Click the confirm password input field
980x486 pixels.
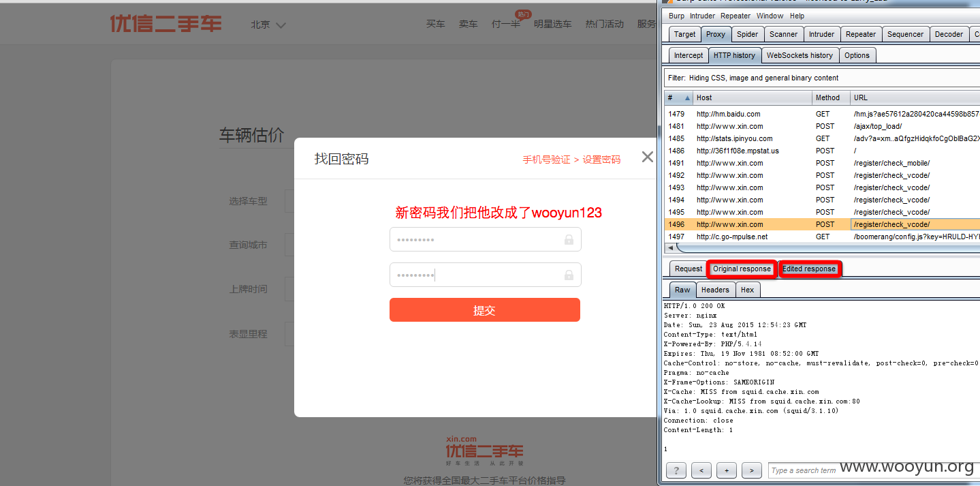486,275
